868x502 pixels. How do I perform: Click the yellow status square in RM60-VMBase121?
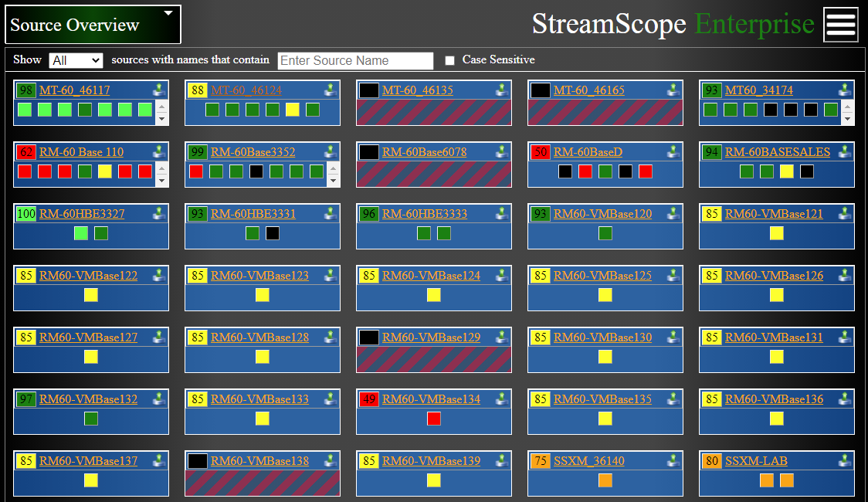pos(777,233)
